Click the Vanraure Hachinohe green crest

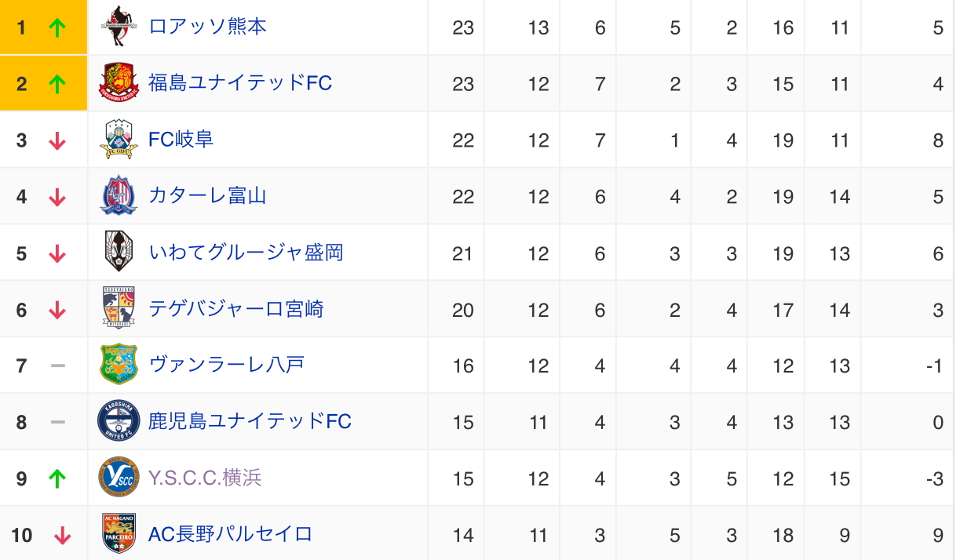[x=119, y=365]
